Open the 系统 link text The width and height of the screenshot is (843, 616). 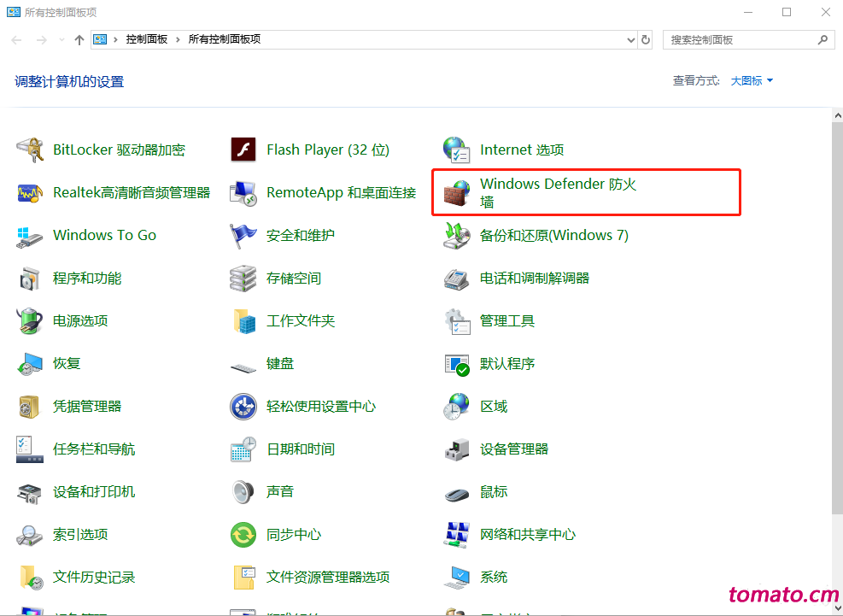(494, 577)
